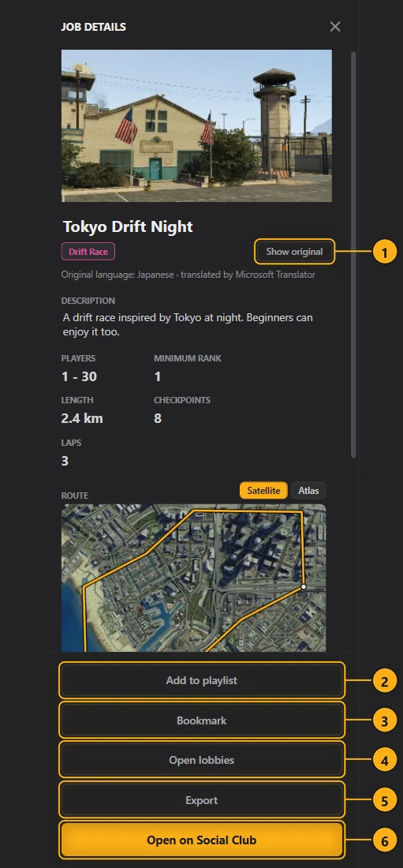Viewport: 403px width, 868px height.
Task: Click the route map image
Action: click(x=194, y=578)
